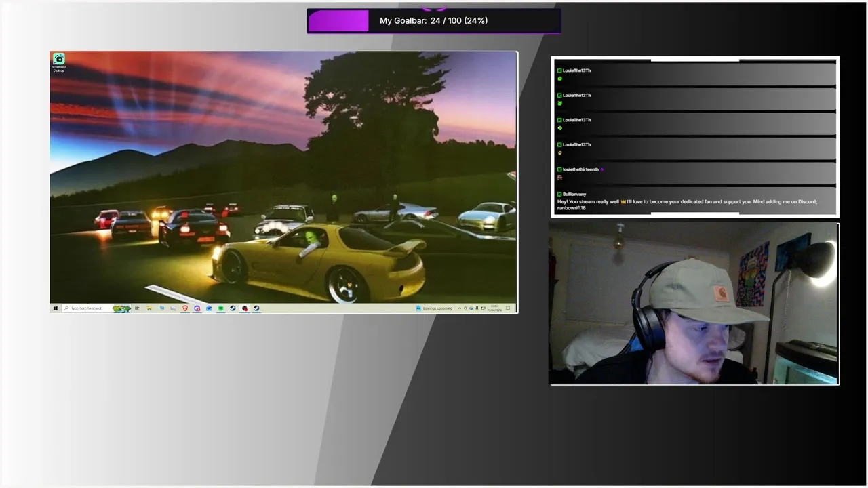Open Task View from the taskbar
This screenshot has width=868, height=488.
[137, 308]
